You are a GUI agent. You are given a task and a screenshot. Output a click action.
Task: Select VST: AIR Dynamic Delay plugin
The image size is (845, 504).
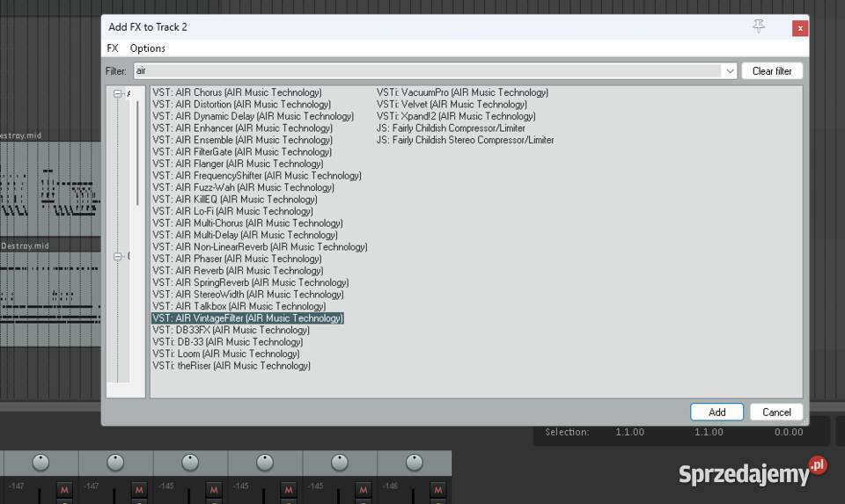[253, 116]
